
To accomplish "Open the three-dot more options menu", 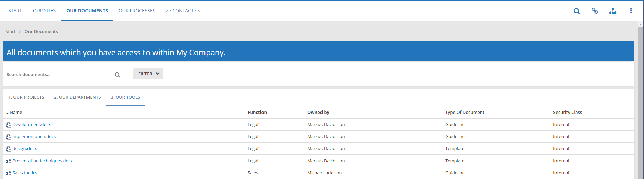I will pyautogui.click(x=631, y=11).
